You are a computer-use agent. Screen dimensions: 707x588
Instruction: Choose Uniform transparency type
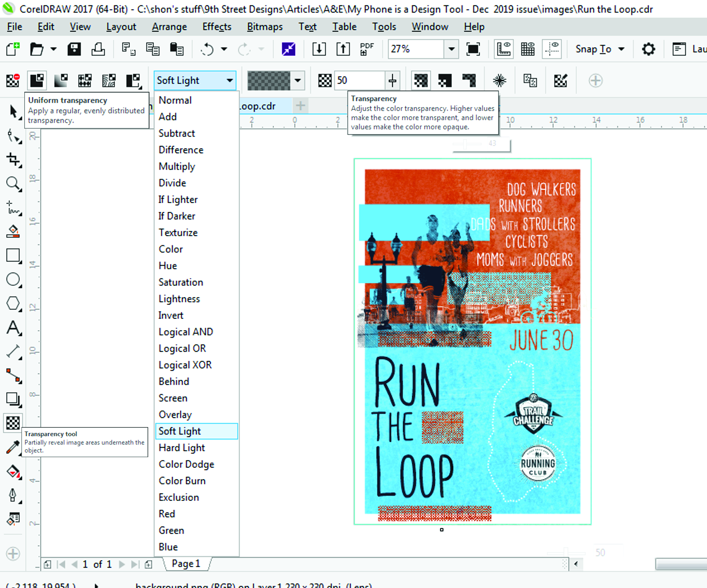37,80
